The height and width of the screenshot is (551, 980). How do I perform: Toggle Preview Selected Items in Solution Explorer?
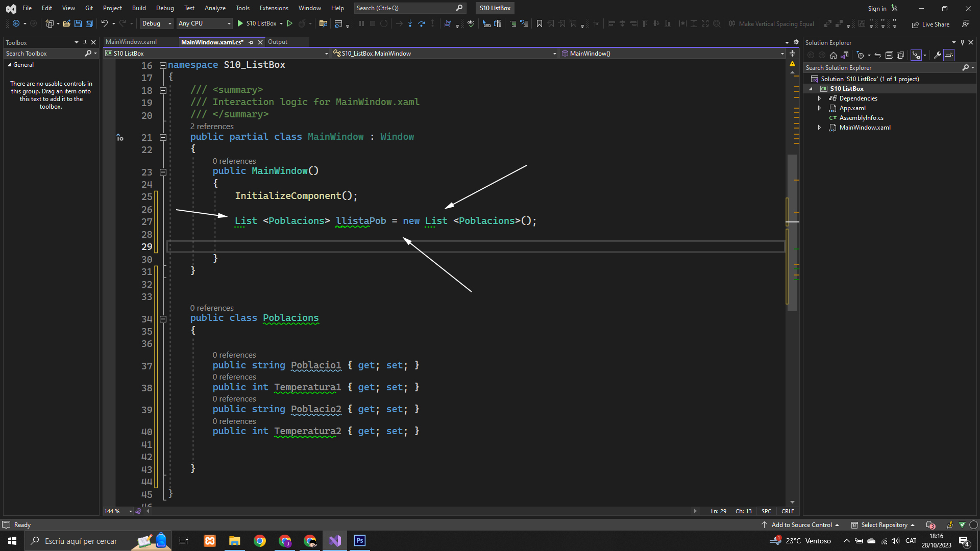tap(949, 55)
